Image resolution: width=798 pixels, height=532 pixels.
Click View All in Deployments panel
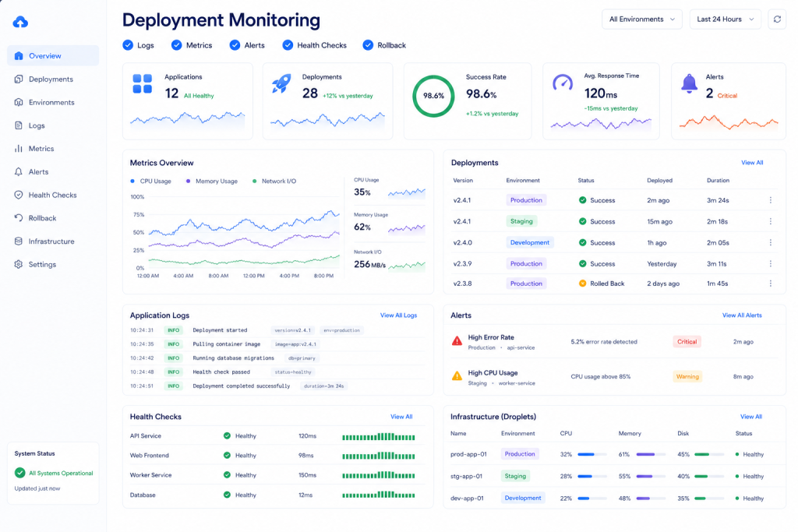point(752,163)
